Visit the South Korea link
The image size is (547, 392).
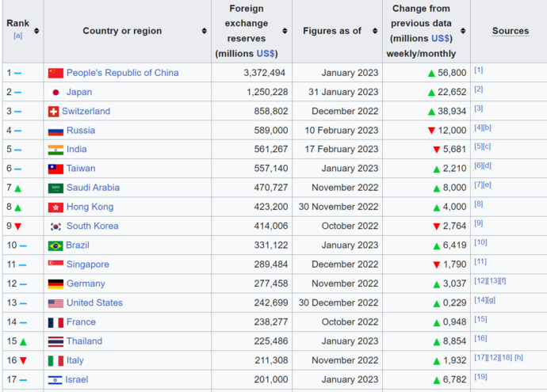pos(93,226)
